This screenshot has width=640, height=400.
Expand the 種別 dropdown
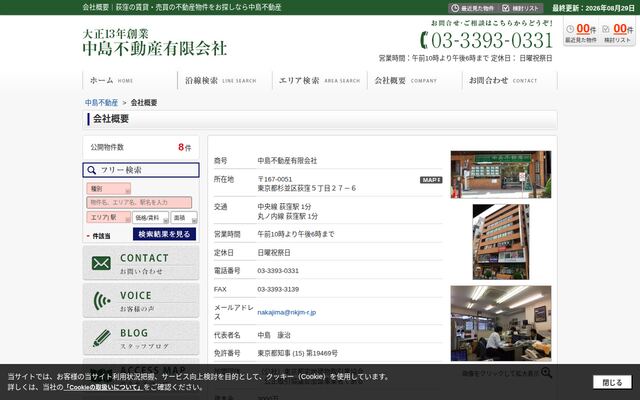pos(109,189)
